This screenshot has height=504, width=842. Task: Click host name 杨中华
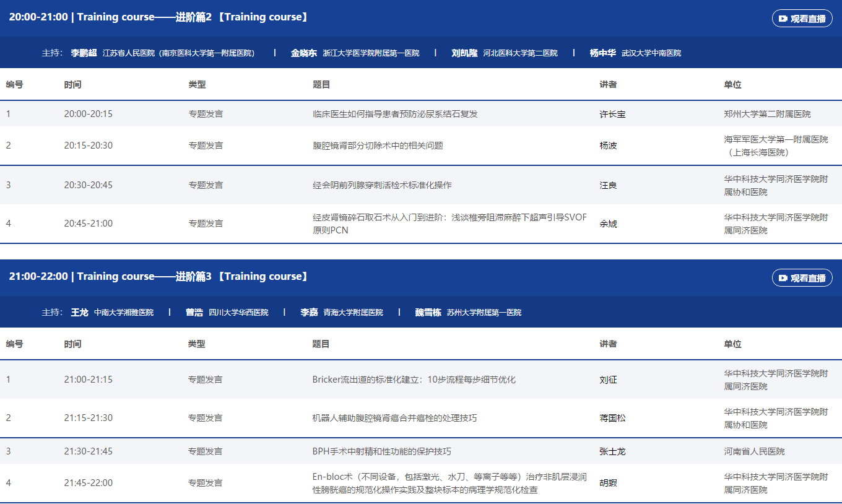[602, 53]
